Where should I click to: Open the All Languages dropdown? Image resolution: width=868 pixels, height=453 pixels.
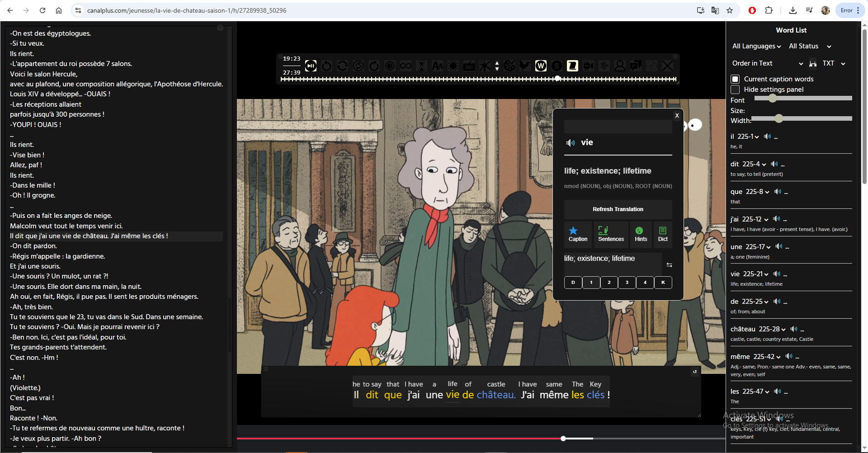[756, 46]
